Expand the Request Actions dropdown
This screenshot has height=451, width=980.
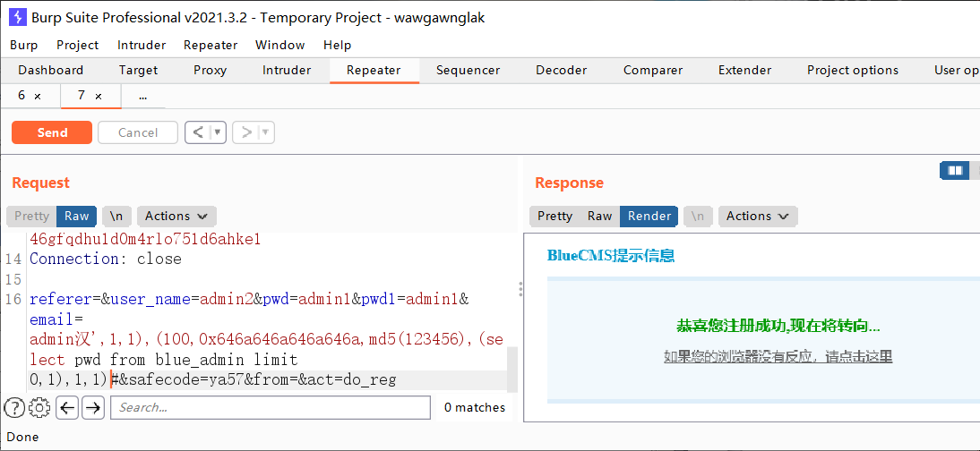click(x=176, y=217)
